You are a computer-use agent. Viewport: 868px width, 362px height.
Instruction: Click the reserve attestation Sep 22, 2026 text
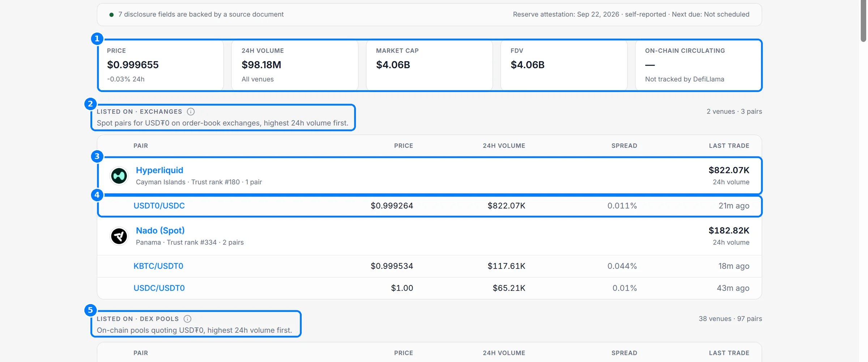pos(566,14)
